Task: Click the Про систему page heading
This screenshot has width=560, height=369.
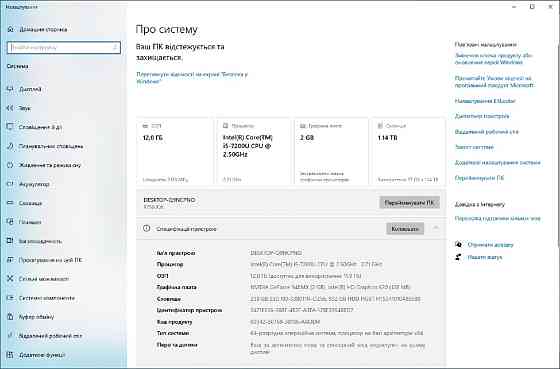Action: (166, 29)
